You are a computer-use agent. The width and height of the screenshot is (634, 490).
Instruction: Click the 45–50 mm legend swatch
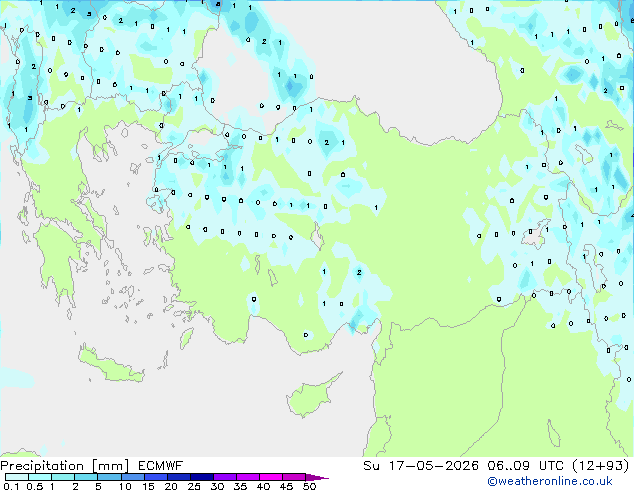[294, 477]
